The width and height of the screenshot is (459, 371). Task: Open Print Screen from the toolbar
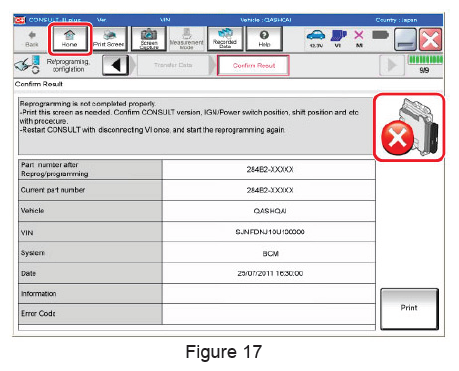click(x=109, y=39)
